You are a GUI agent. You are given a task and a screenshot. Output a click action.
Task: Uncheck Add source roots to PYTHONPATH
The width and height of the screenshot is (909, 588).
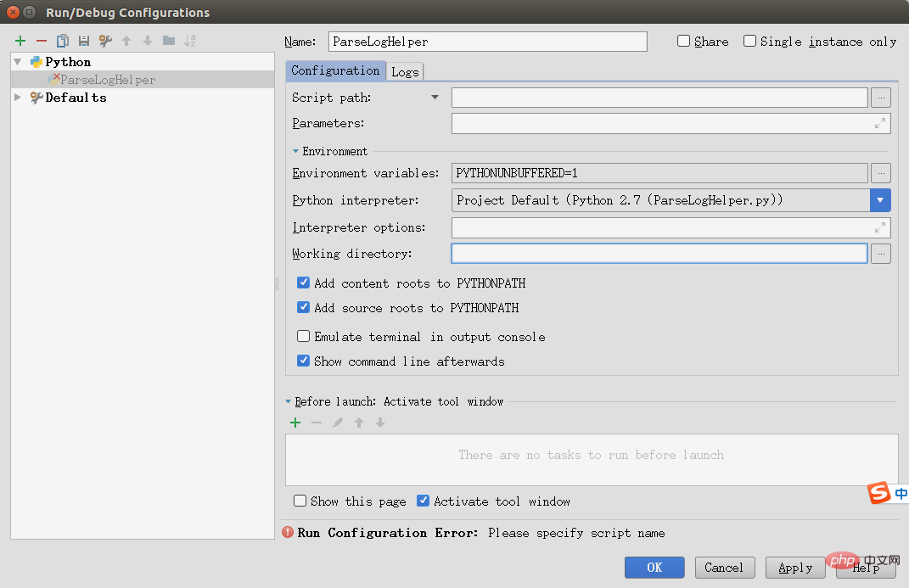click(303, 307)
